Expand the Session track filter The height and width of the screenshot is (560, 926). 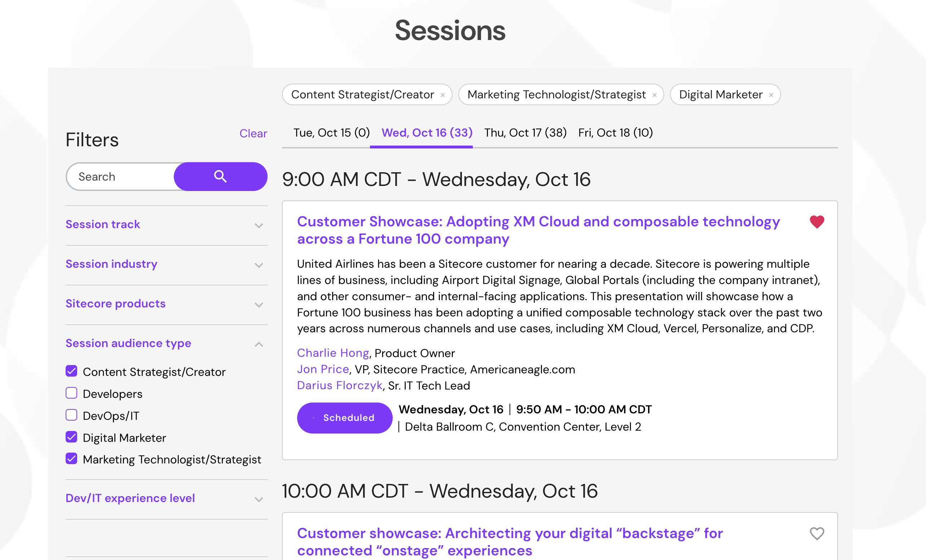point(167,225)
